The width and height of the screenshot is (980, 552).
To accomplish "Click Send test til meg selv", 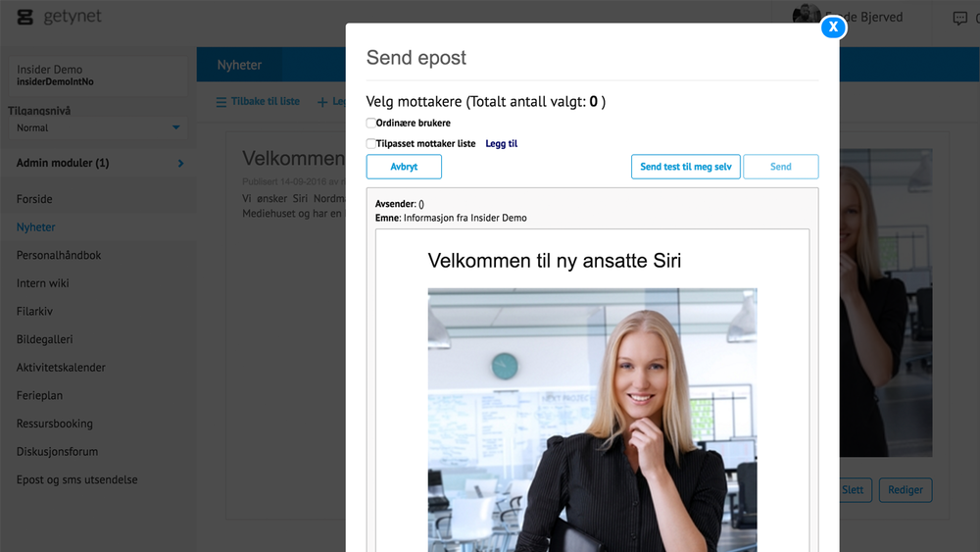I will pyautogui.click(x=686, y=167).
